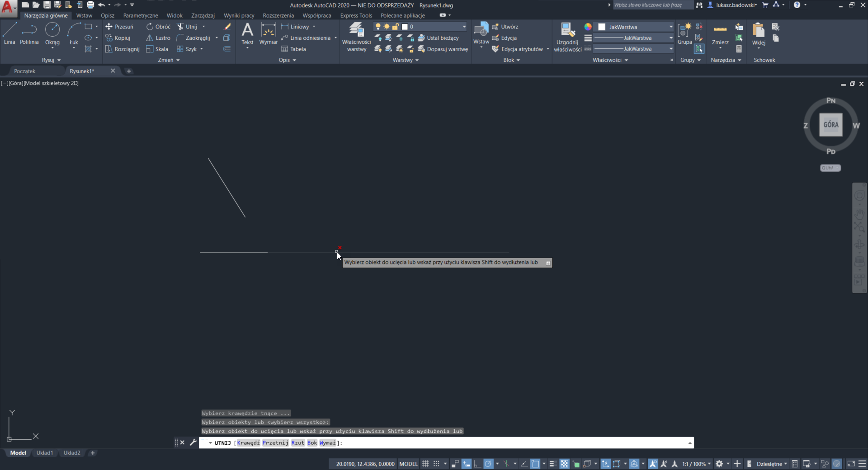Click the Tekst annotation tool
Viewport: 868px width, 470px height.
247,33
